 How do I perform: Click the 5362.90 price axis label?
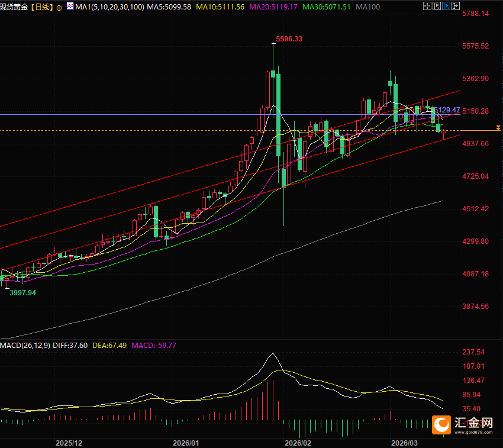pos(475,79)
